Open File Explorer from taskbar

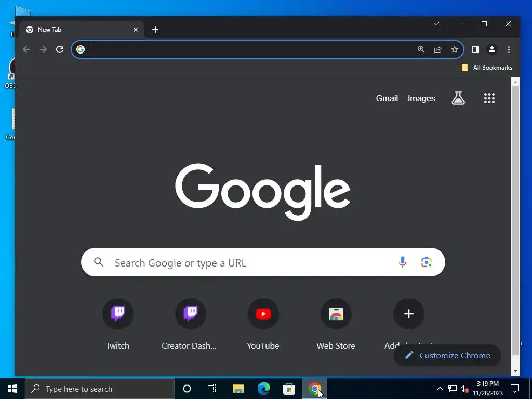coord(238,389)
